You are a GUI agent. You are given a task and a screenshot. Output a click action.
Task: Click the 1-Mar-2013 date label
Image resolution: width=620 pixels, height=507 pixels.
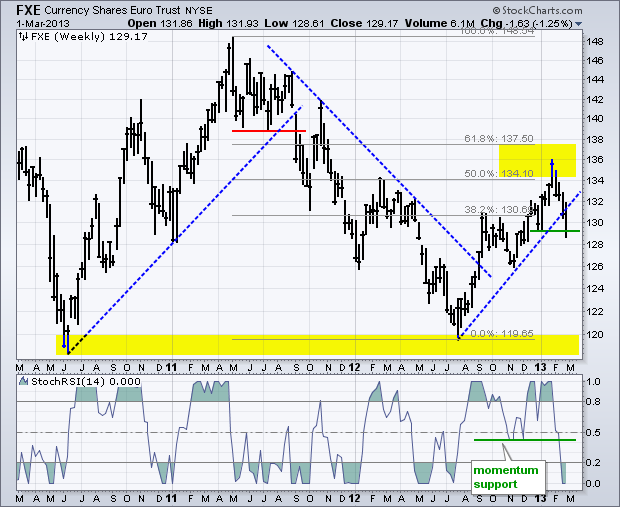tap(43, 23)
